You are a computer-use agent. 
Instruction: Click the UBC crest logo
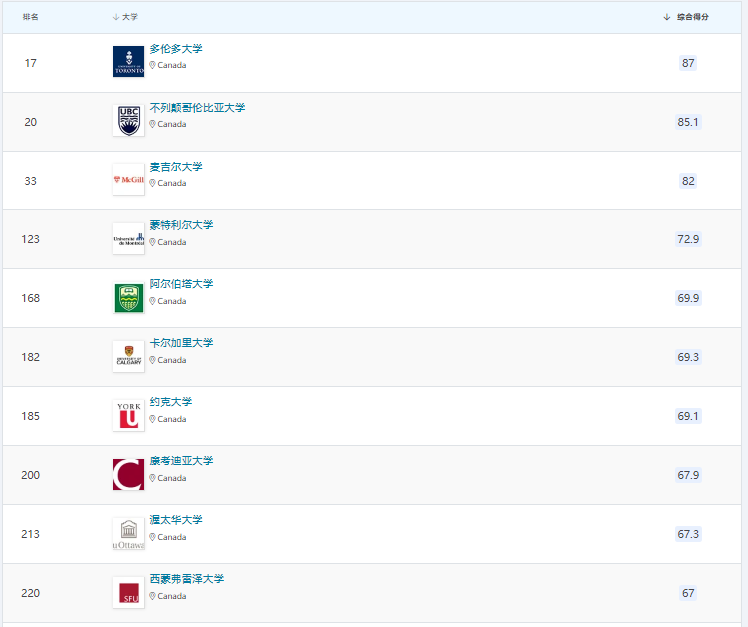[x=128, y=121]
